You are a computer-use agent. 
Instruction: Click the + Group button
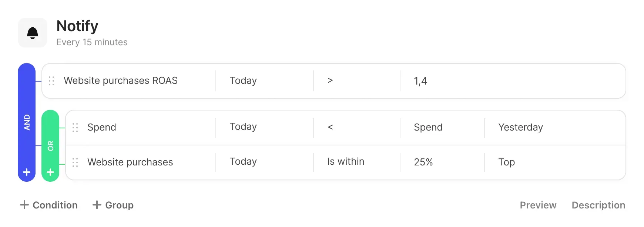113,205
